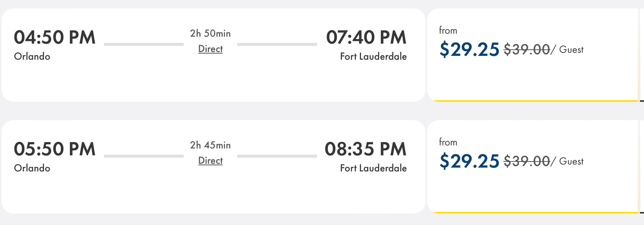The width and height of the screenshot is (644, 225).
Task: Click the 04:50 PM departure time
Action: (x=55, y=37)
